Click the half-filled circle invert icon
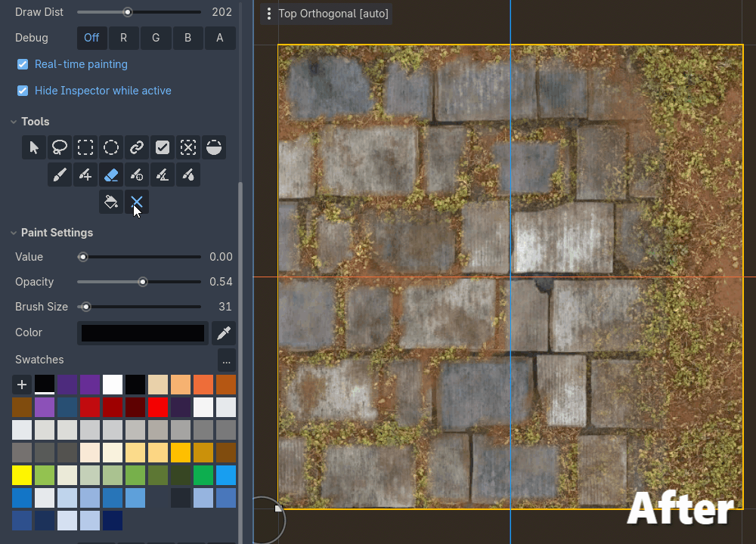756x544 pixels. [x=214, y=147]
